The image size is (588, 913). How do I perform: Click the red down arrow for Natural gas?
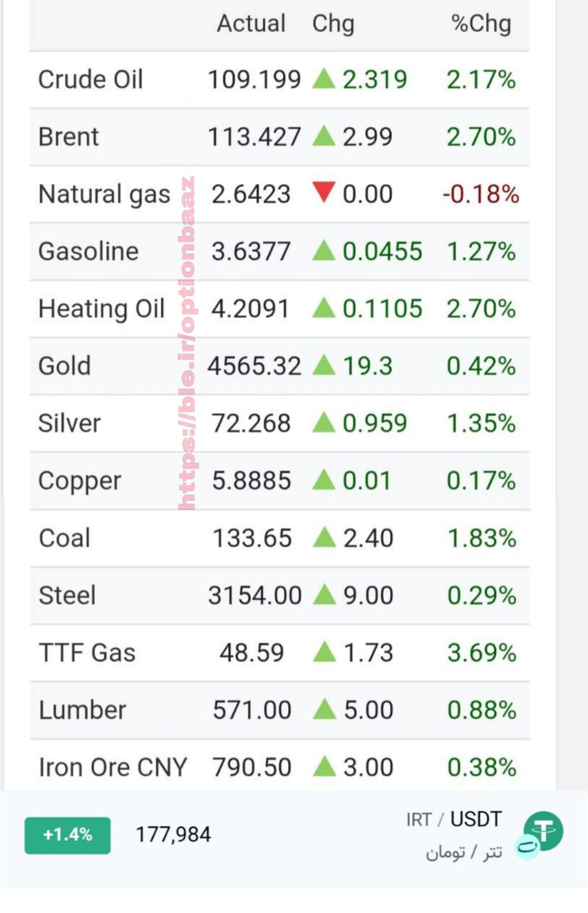(324, 193)
